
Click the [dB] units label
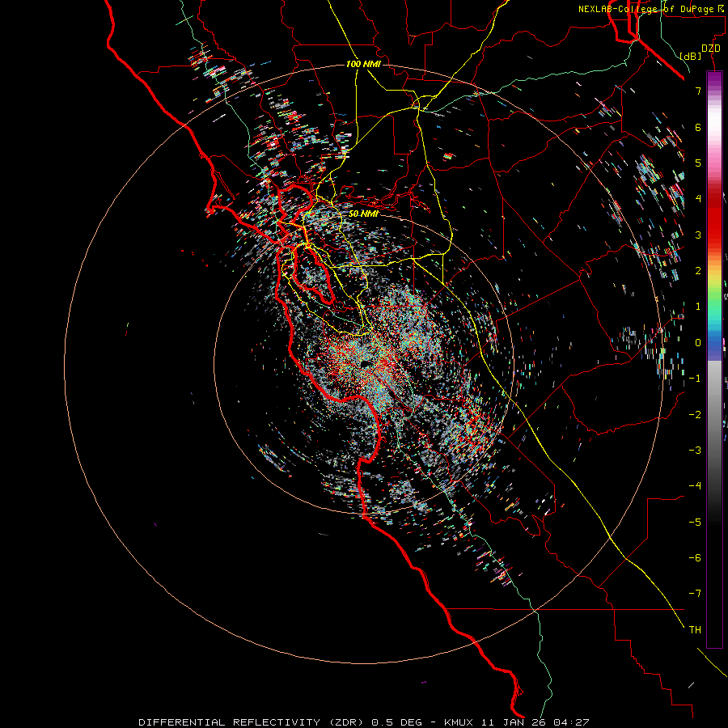point(691,56)
